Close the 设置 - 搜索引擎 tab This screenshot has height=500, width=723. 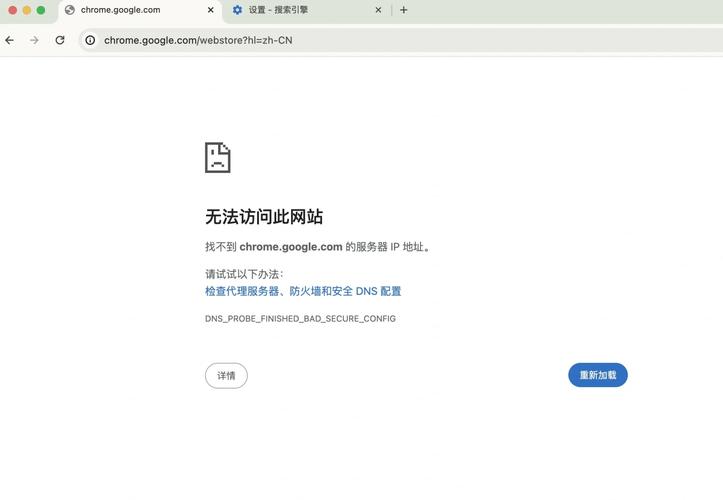pos(378,10)
